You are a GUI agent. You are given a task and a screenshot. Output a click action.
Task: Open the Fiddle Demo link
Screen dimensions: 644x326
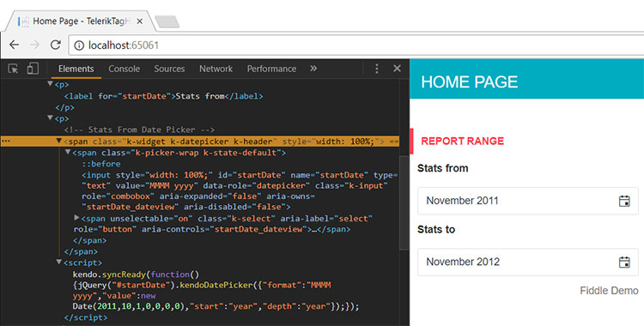click(x=609, y=291)
